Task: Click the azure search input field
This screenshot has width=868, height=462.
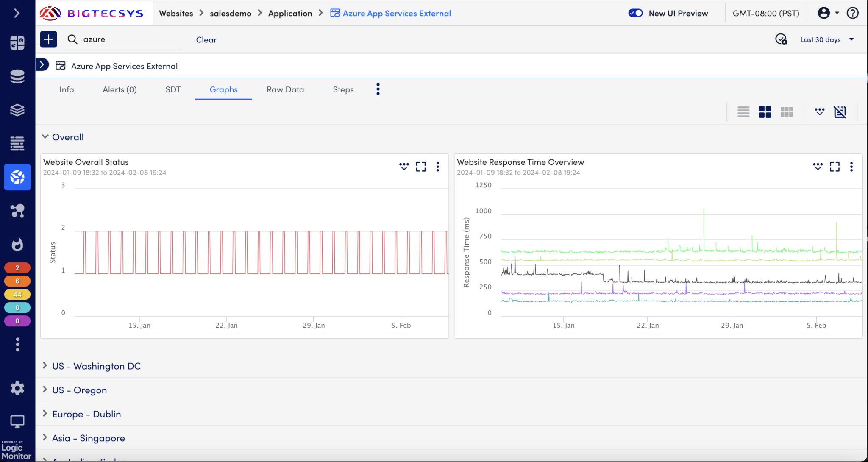Action: pos(127,39)
